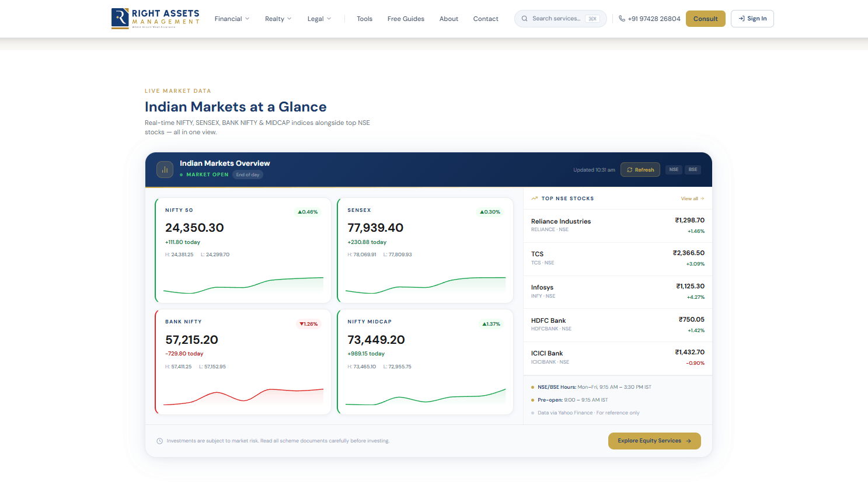Click the 24,350.30 NIFTY value

pyautogui.click(x=194, y=228)
